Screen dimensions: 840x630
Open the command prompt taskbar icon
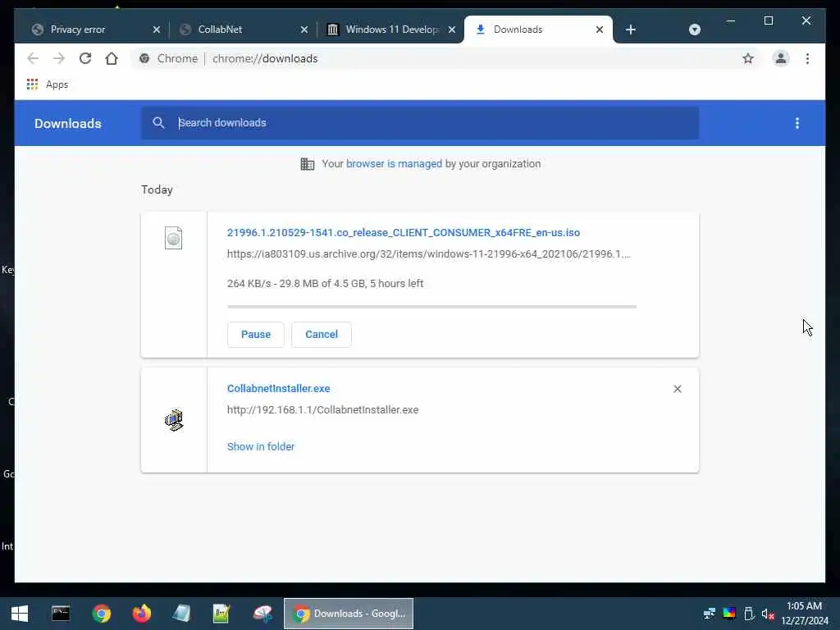61,614
